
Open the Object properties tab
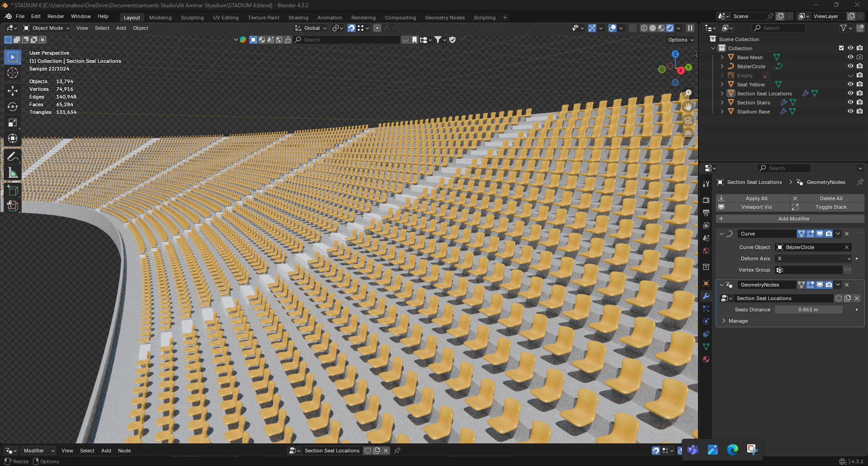coord(706,283)
